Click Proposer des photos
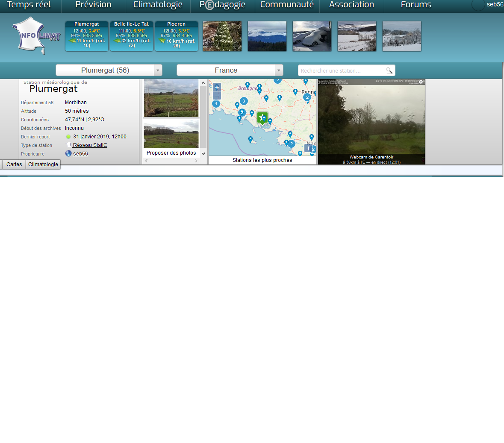The height and width of the screenshot is (443, 504). pyautogui.click(x=171, y=153)
